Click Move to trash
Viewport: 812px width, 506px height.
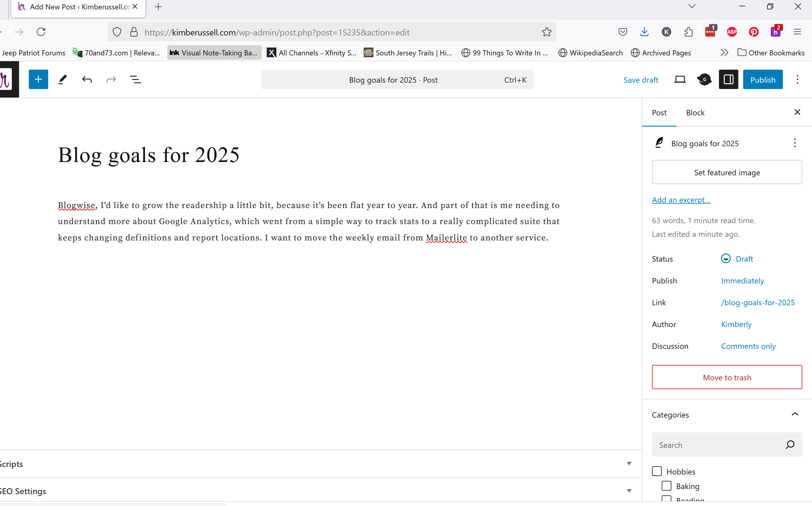pos(727,377)
